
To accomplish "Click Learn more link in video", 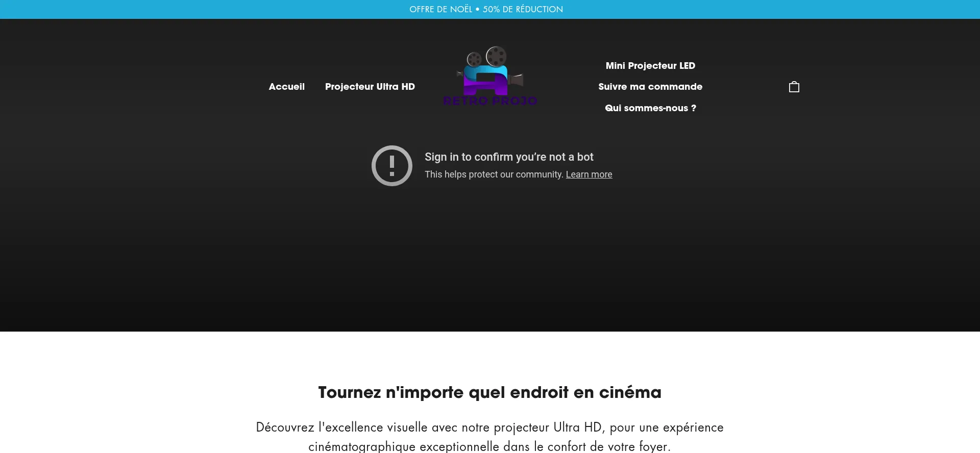I will (x=589, y=174).
